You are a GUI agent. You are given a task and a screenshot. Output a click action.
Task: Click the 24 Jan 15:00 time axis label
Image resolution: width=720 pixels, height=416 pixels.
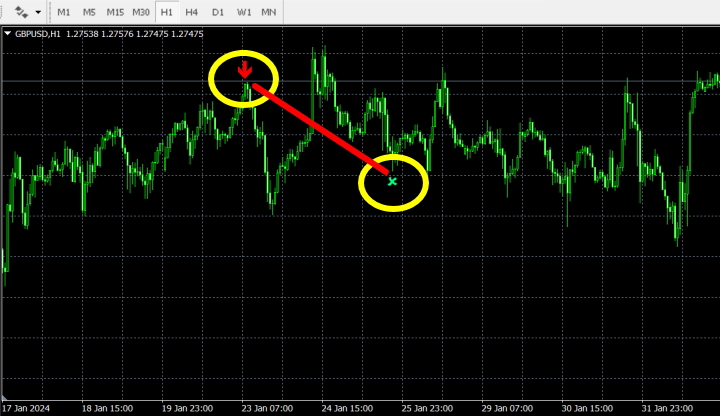point(347,409)
